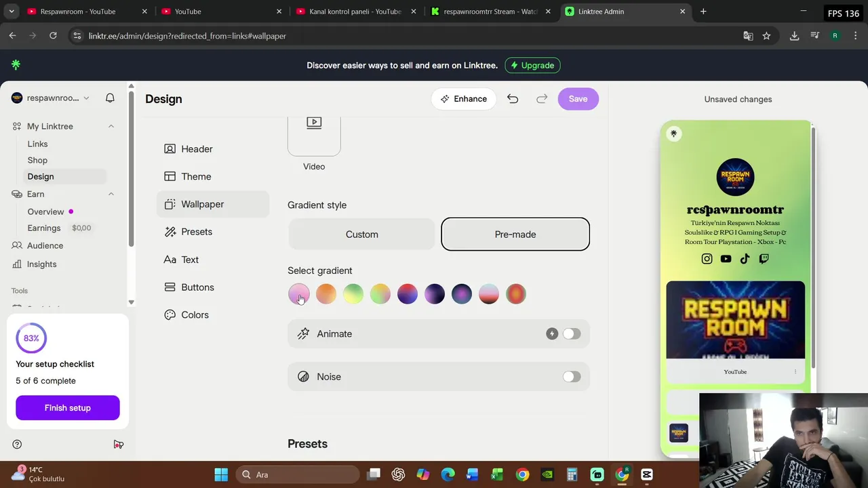The height and width of the screenshot is (488, 868).
Task: Switch to the Kanal kontrol paneli tab
Action: coord(355,12)
